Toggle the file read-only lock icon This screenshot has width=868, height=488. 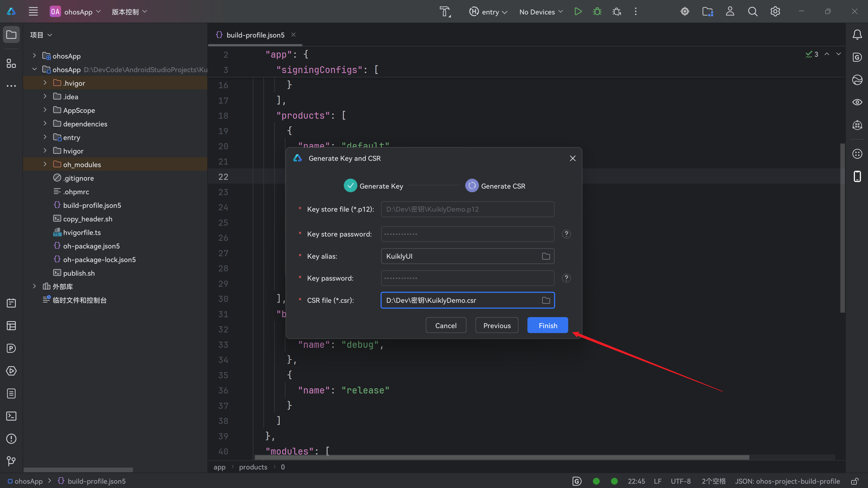click(x=854, y=481)
